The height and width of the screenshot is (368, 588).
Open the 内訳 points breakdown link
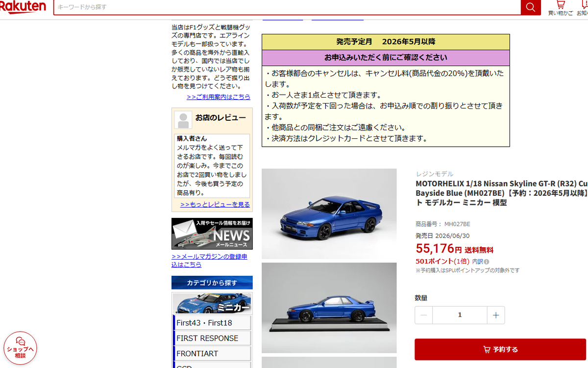(x=477, y=262)
